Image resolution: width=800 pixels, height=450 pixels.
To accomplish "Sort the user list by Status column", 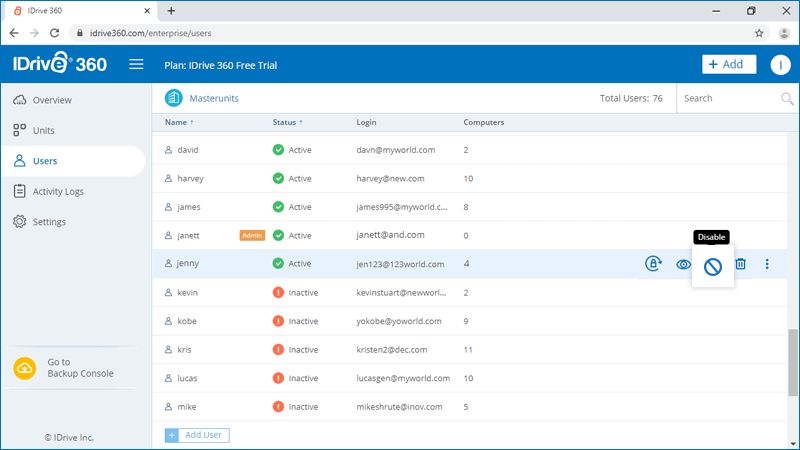I will coord(287,122).
